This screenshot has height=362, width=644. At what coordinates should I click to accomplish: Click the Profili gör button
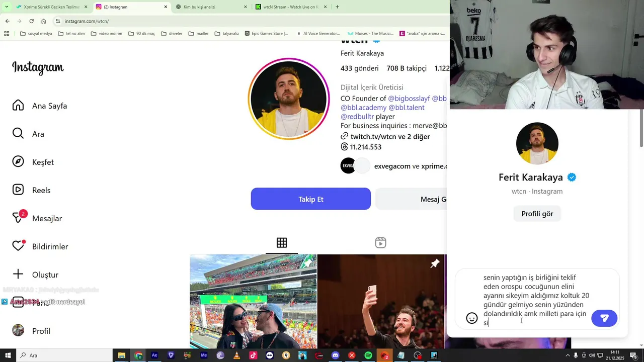point(537,214)
